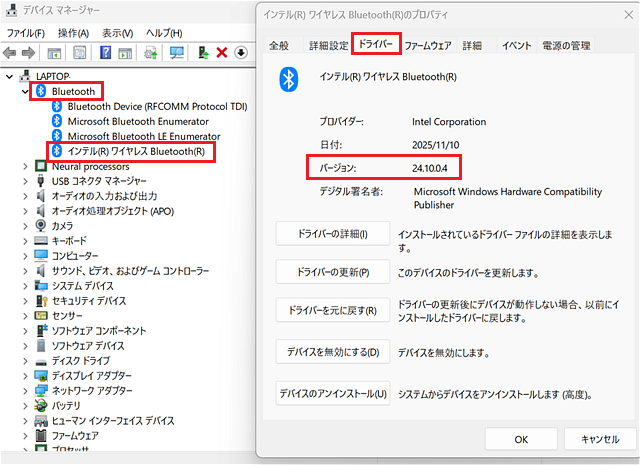Viewport: 640px width, 465px height.
Task: Expand オーディオの入力および出力 node
Action: point(25,196)
